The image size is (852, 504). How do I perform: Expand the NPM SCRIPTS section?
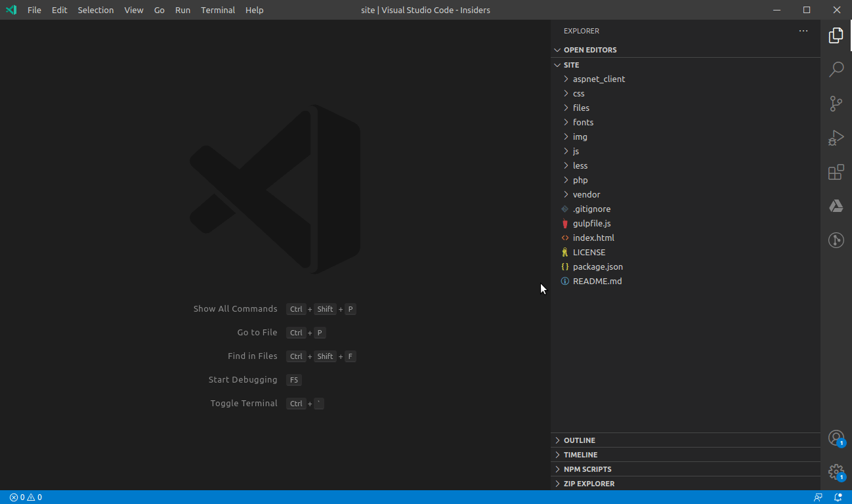[587, 469]
